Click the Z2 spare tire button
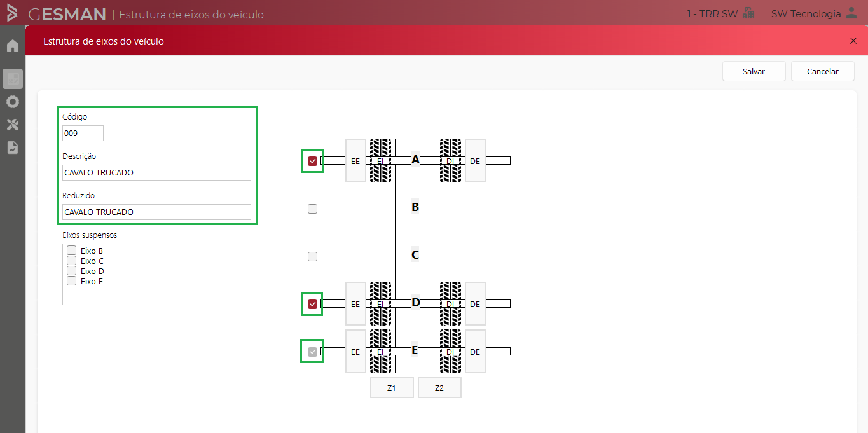Image resolution: width=868 pixels, height=433 pixels. point(439,388)
